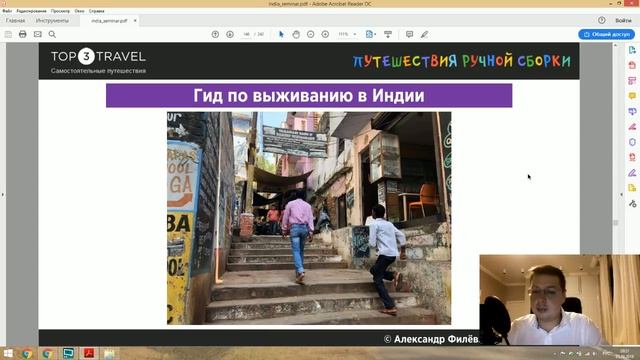Open the text search magnifier

click(52, 34)
